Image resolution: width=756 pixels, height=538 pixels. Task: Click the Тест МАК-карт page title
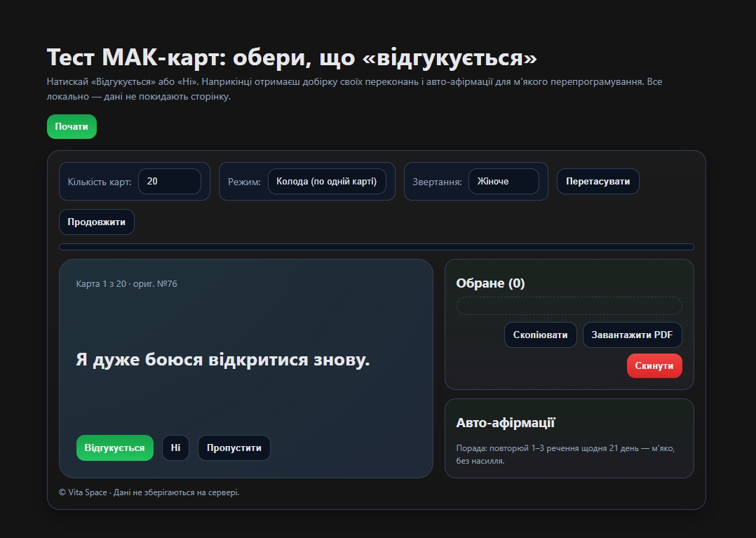pos(292,58)
